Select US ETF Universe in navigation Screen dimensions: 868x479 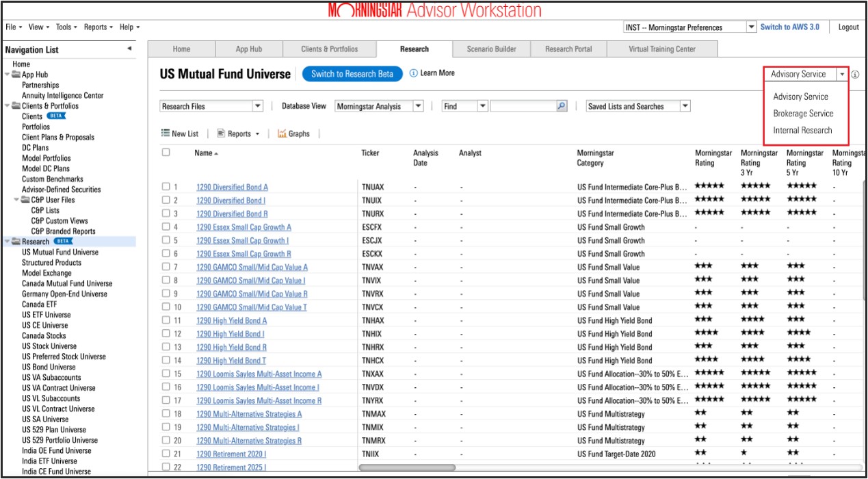click(46, 315)
